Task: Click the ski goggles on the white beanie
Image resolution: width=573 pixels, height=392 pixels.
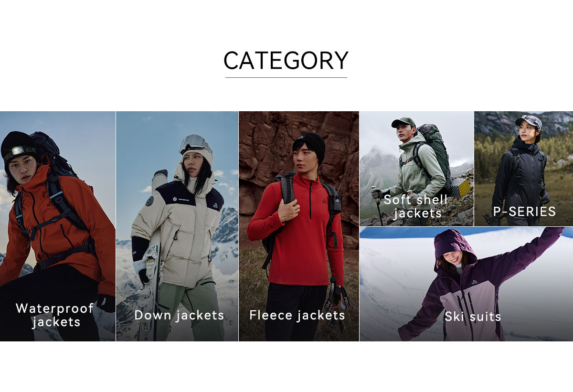Action: click(195, 143)
